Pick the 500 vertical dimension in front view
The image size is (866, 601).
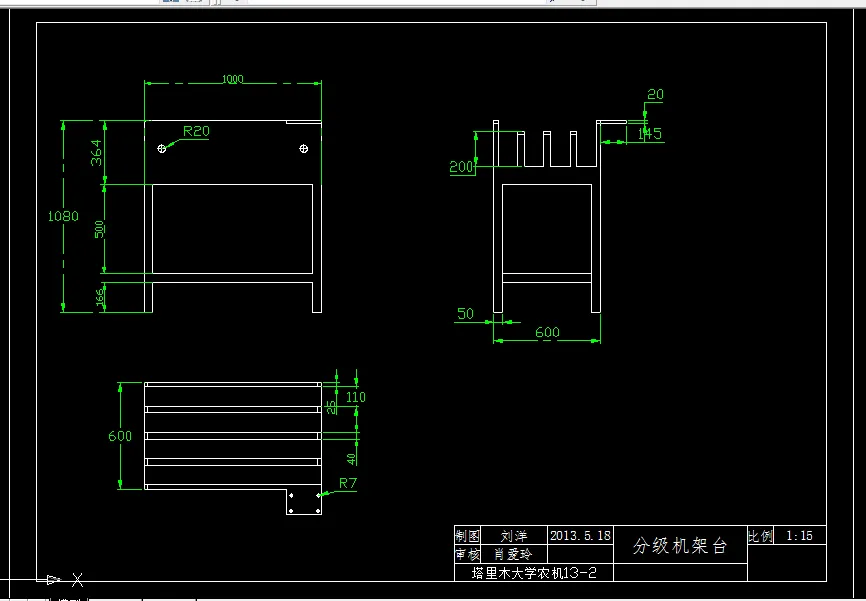99,229
